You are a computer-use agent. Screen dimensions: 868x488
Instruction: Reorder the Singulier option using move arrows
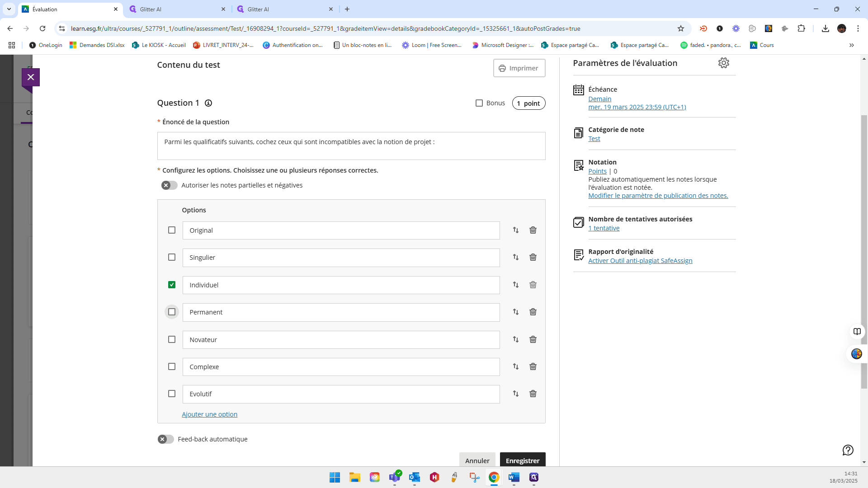(516, 257)
